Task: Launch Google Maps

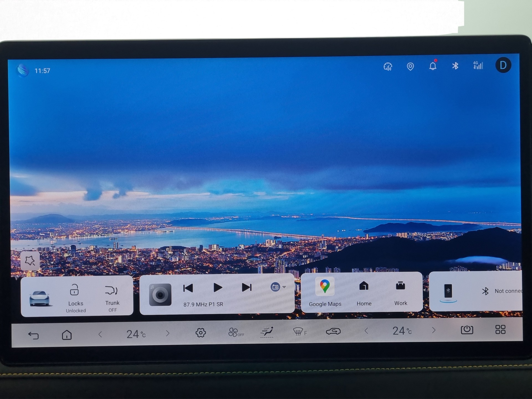Action: 325,292
